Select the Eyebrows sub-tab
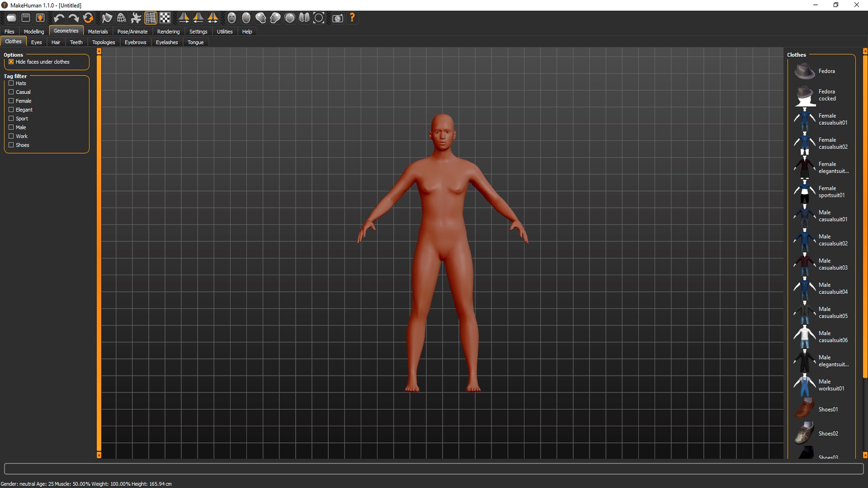The height and width of the screenshot is (488, 868). (x=135, y=42)
